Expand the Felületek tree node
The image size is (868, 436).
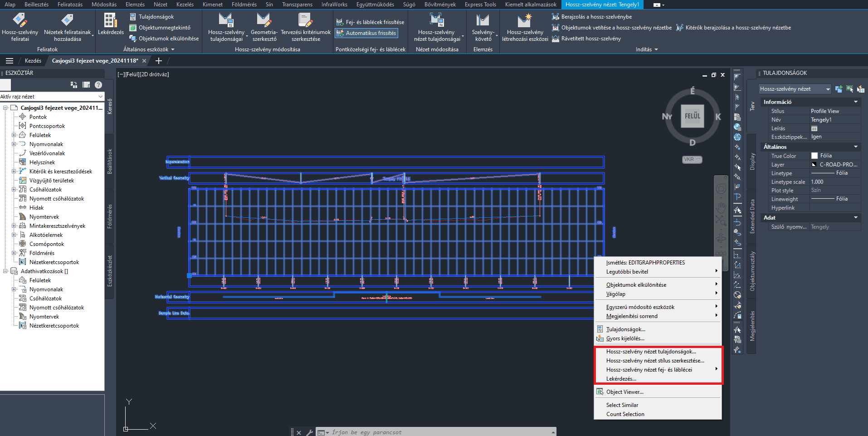tap(14, 135)
